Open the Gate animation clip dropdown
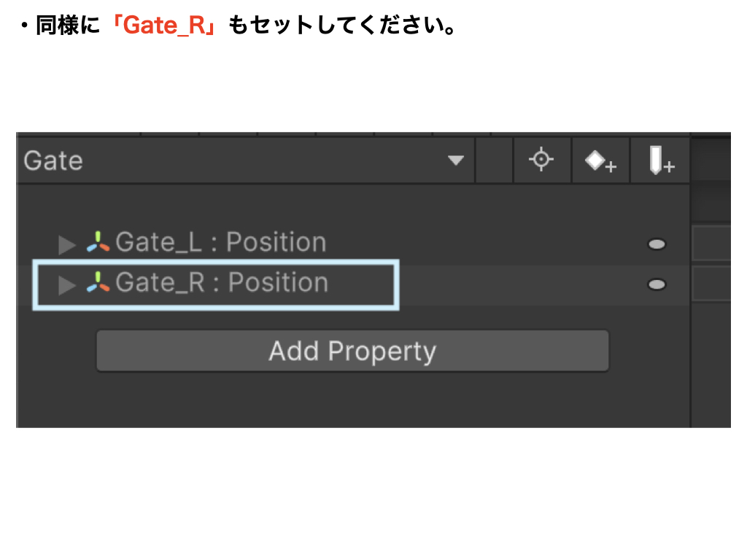 [x=241, y=160]
